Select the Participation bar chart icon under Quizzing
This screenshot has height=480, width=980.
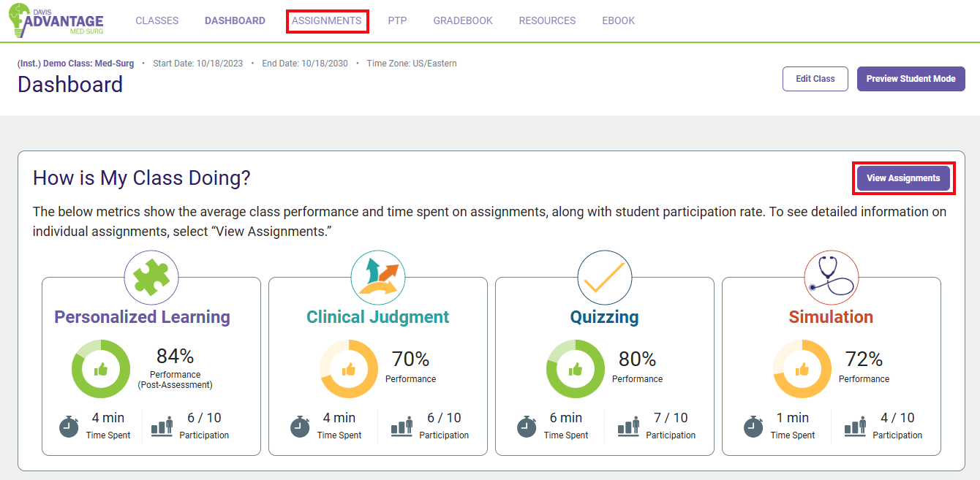pos(627,427)
